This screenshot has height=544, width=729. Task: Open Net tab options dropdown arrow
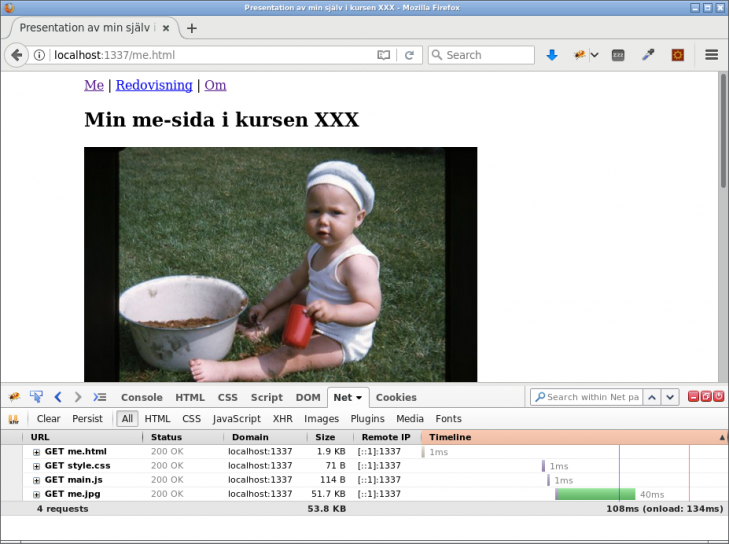point(359,398)
